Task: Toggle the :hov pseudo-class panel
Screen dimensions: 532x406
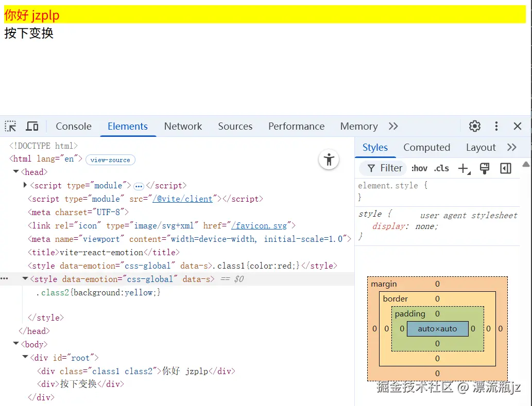Action: pos(419,168)
